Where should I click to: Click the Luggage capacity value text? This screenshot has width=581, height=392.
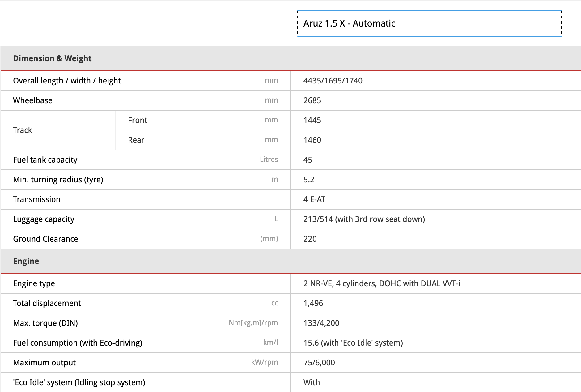pos(364,219)
